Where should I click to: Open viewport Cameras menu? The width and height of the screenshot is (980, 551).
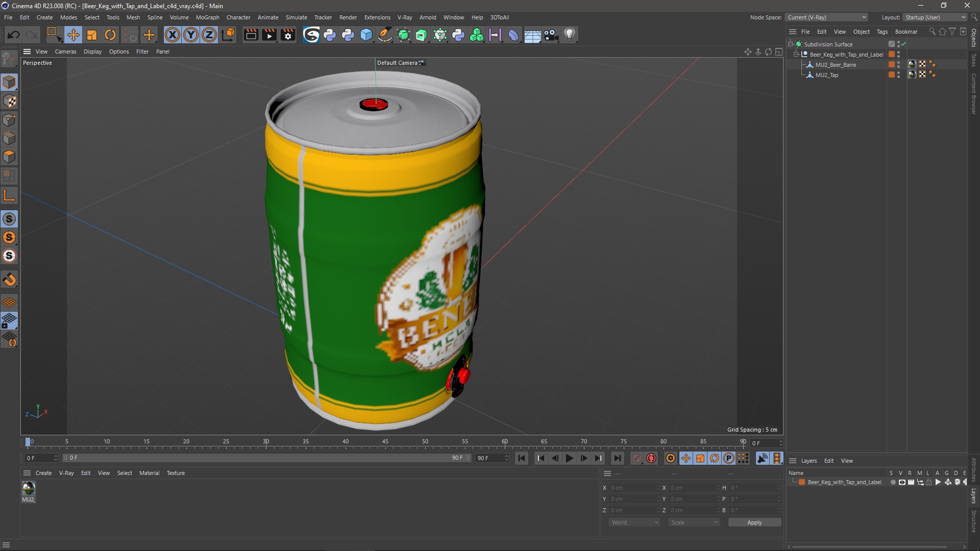pyautogui.click(x=65, y=52)
